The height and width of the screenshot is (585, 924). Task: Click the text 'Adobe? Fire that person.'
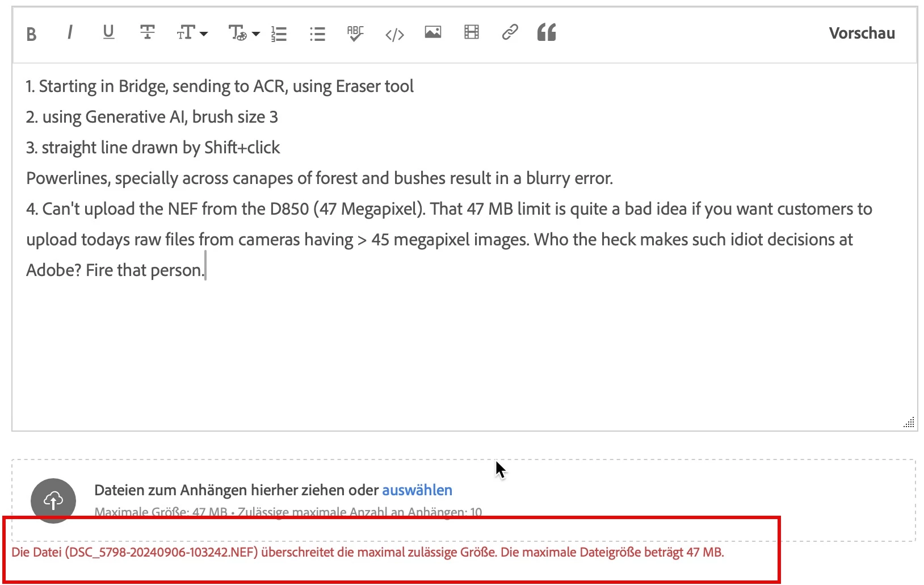[x=115, y=270]
